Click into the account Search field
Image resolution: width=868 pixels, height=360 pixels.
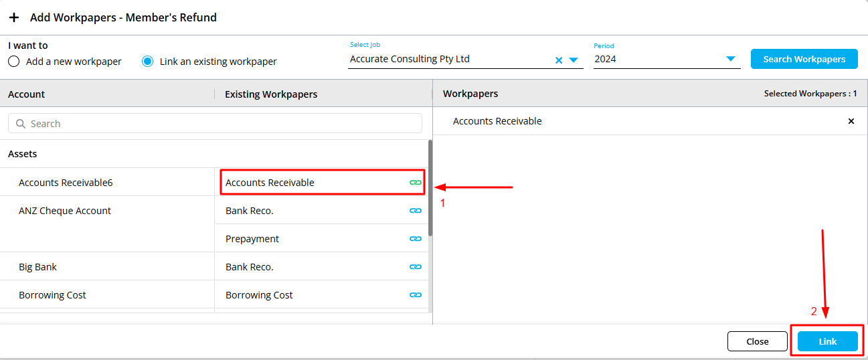(x=221, y=124)
